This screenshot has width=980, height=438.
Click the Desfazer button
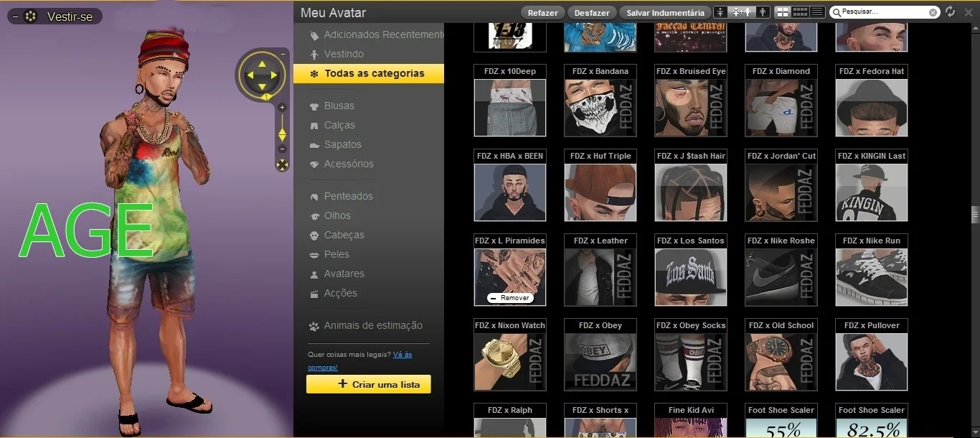[592, 12]
